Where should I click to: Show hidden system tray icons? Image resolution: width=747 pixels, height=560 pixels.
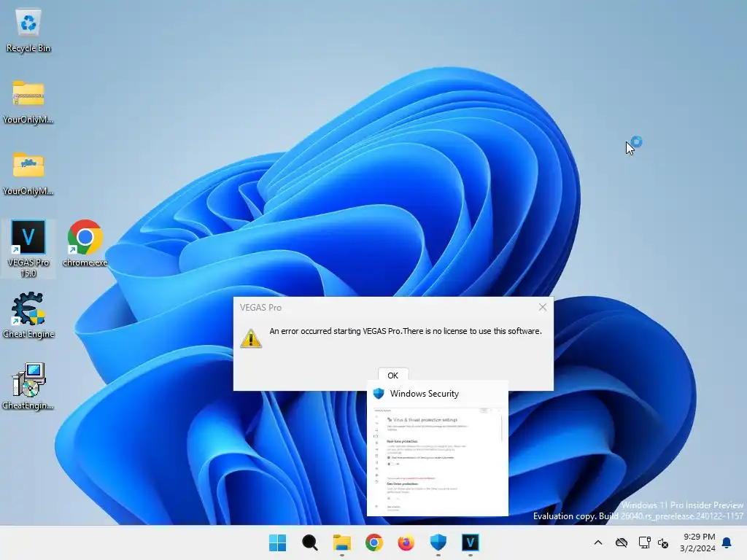point(598,542)
